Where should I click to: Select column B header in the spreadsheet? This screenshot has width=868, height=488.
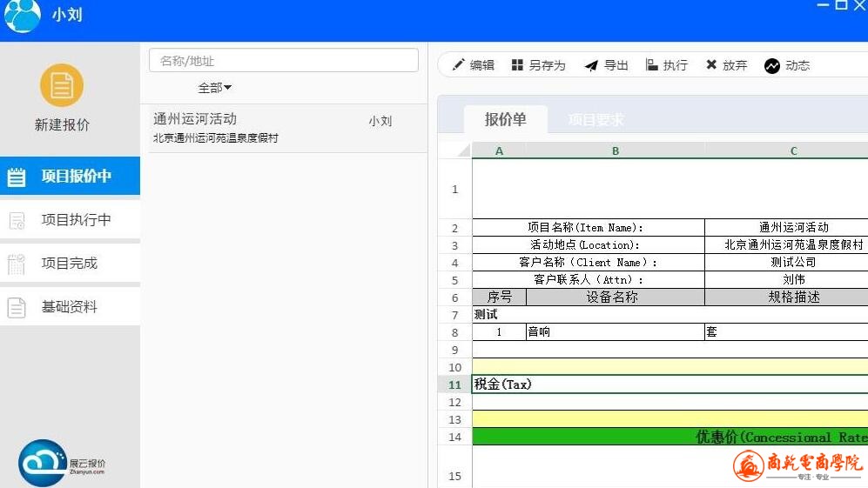click(x=615, y=150)
